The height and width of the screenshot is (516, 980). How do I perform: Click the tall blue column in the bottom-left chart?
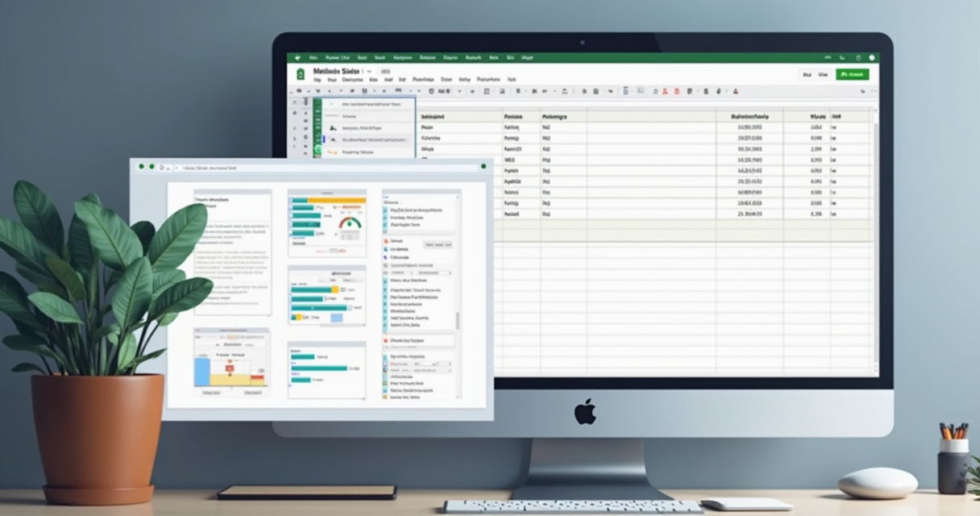pos(202,372)
